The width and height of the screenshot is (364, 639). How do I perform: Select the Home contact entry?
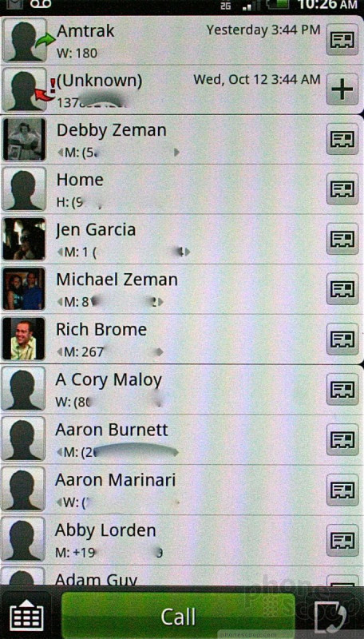pyautogui.click(x=181, y=189)
